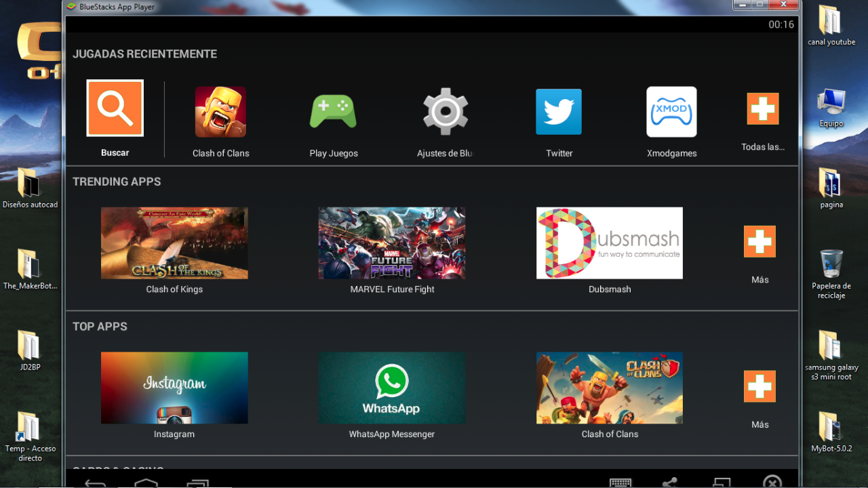Click the Dubsmash caption text
868x488 pixels.
coord(610,289)
